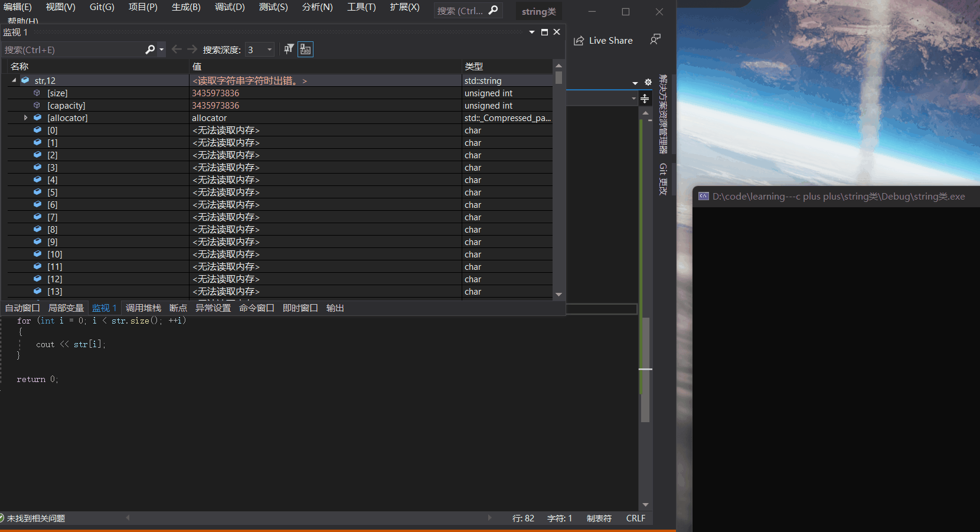
Task: Switch to the 局部变量 locals tab
Action: 66,308
